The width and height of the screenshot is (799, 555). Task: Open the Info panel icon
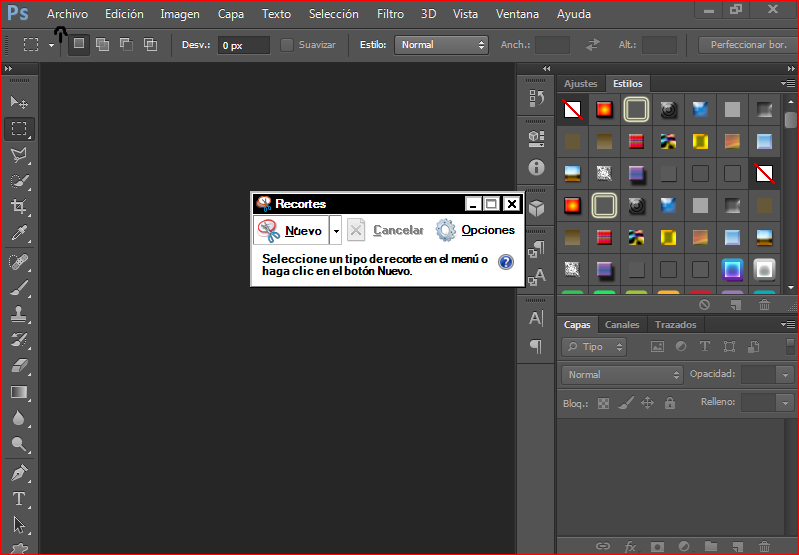(536, 168)
